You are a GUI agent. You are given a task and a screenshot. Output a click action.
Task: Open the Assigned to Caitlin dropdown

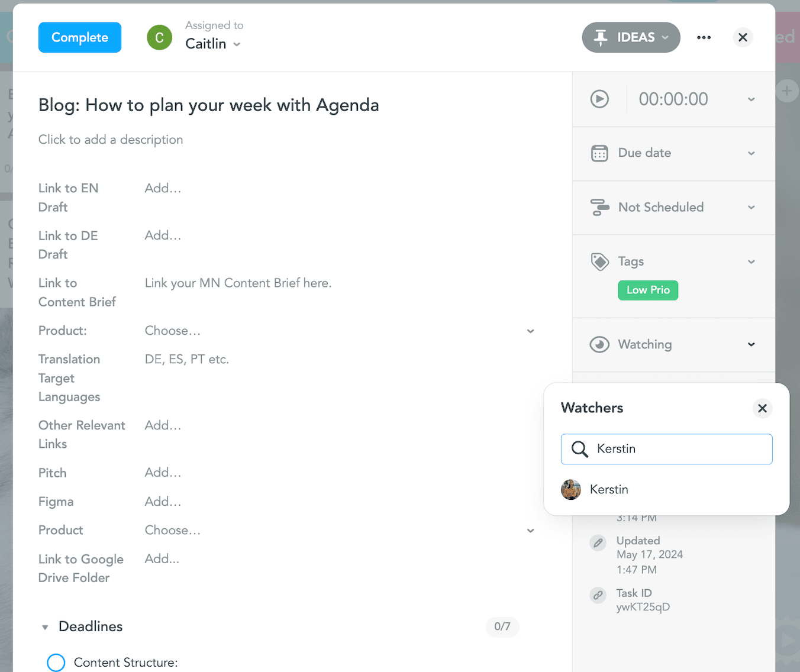(x=213, y=44)
